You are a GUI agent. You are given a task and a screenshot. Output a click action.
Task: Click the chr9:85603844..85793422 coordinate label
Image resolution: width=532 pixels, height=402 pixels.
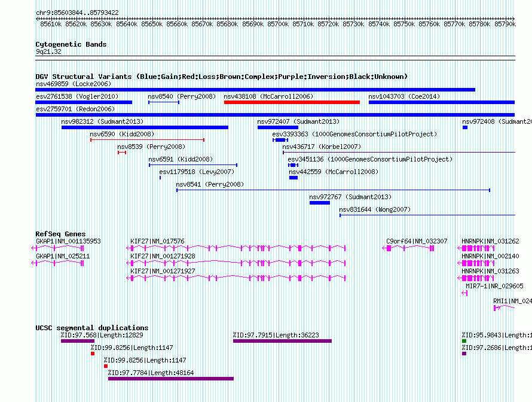click(x=77, y=13)
